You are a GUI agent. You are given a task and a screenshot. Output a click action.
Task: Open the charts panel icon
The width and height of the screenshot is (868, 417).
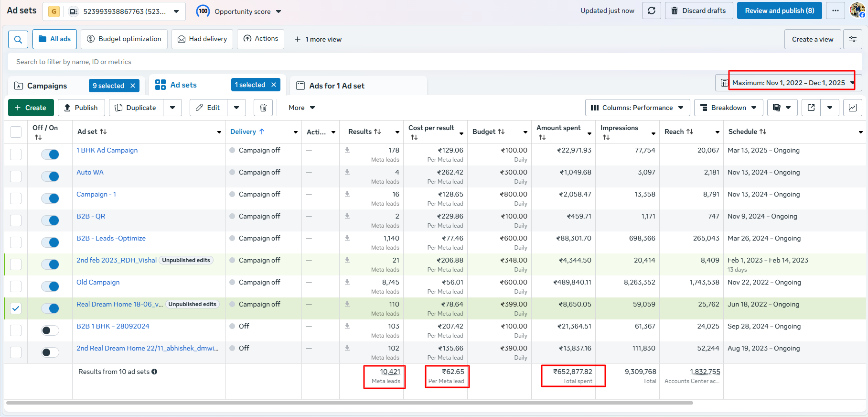click(x=853, y=108)
